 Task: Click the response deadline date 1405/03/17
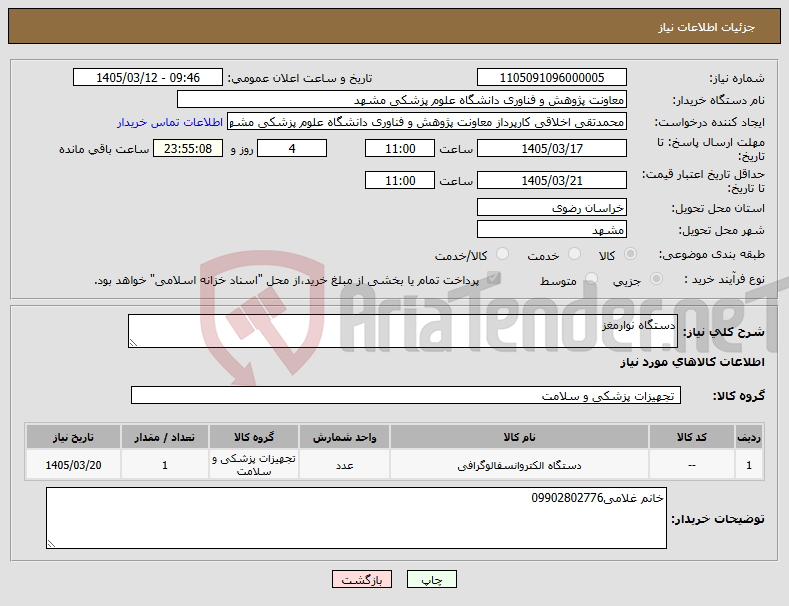pos(551,148)
